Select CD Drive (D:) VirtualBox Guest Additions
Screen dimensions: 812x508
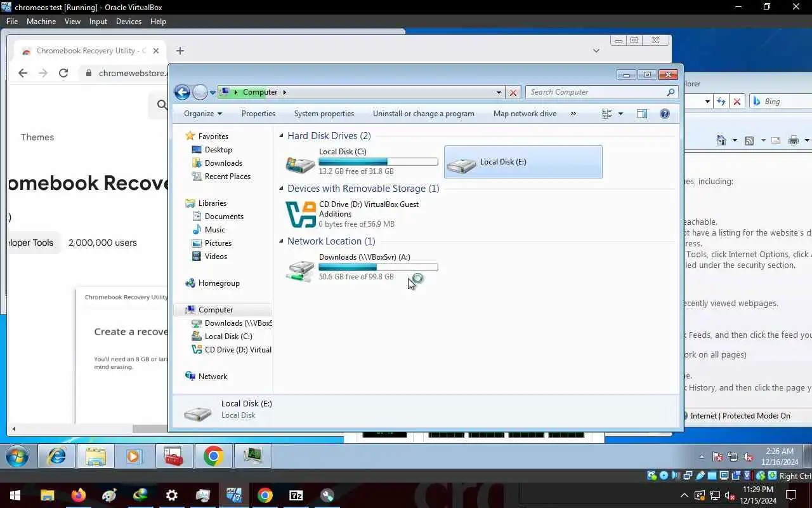[x=362, y=214]
